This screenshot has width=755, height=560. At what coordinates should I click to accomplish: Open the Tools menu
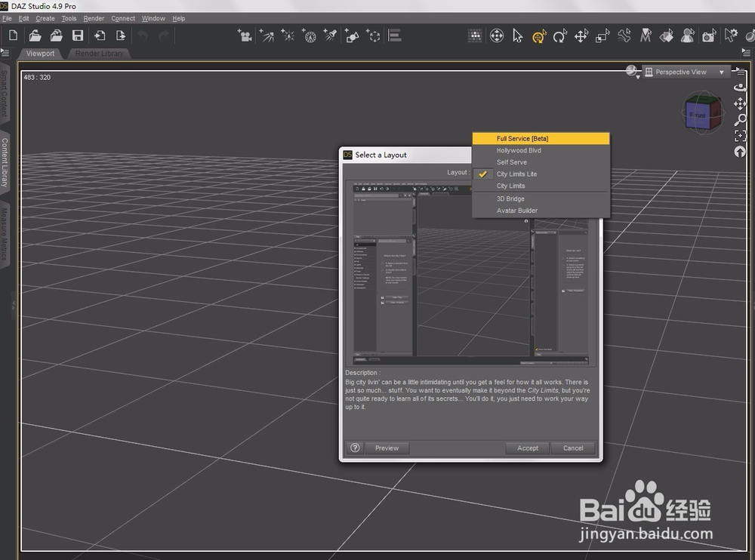(x=69, y=18)
